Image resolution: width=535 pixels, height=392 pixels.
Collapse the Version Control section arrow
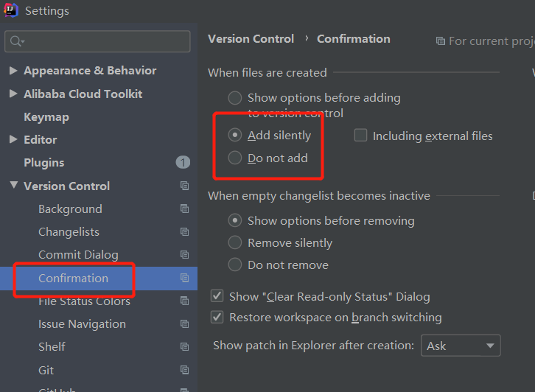click(14, 185)
